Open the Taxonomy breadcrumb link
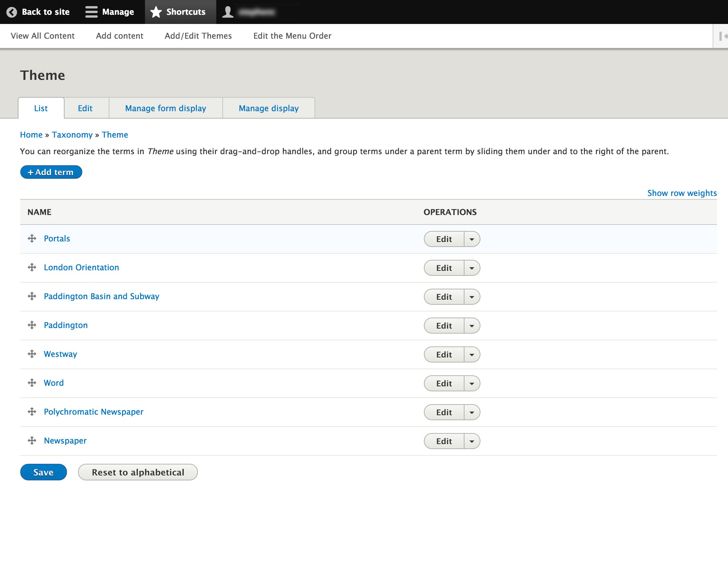This screenshot has height=567, width=728. click(72, 135)
